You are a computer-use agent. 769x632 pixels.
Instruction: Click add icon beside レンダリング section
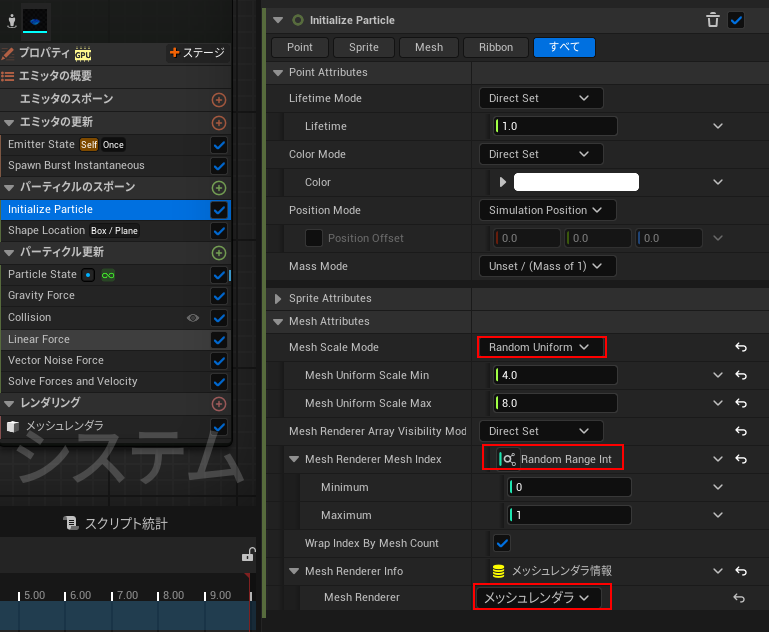click(219, 404)
